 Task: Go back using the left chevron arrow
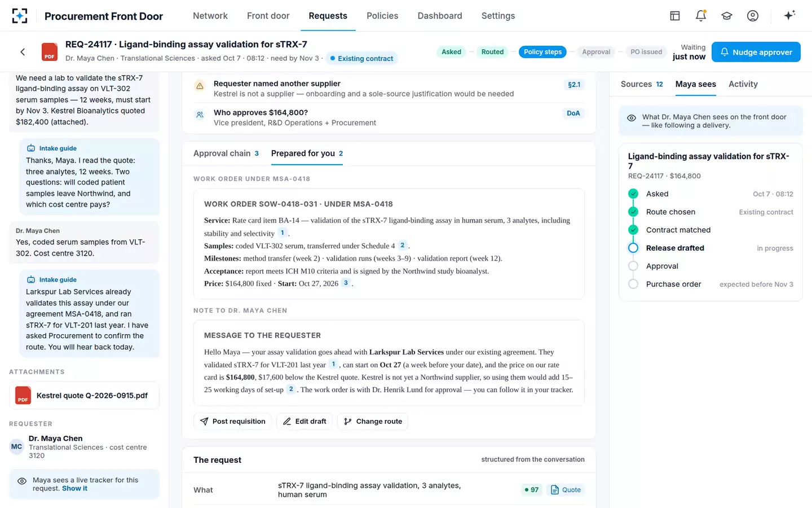[23, 52]
